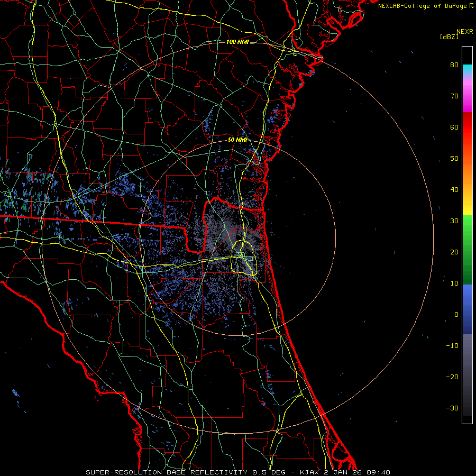Click the 20 dBZ scale value
Image resolution: width=476 pixels, height=476 pixels.
pyautogui.click(x=454, y=252)
